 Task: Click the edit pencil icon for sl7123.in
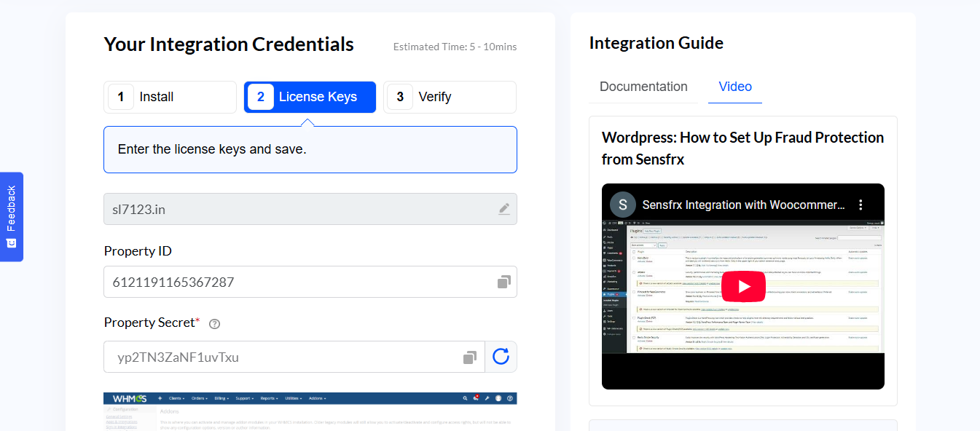(504, 209)
